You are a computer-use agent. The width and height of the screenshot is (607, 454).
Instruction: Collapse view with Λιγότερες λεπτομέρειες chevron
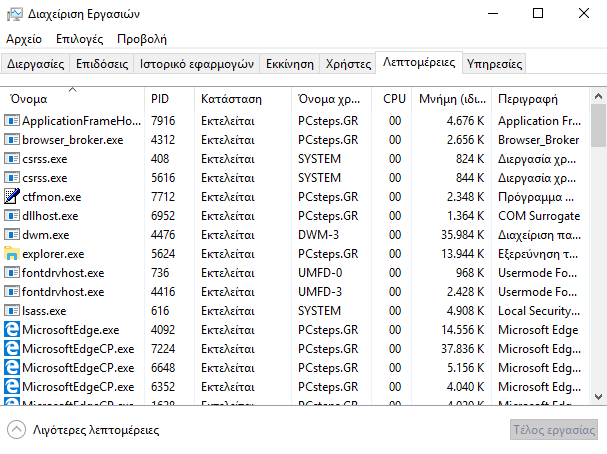coord(16,430)
